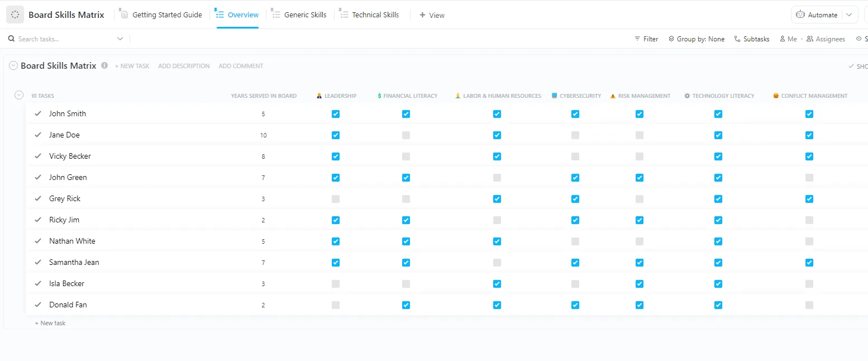Click checkmark status beside Donald Fan
This screenshot has height=361, width=868.
pos(38,305)
